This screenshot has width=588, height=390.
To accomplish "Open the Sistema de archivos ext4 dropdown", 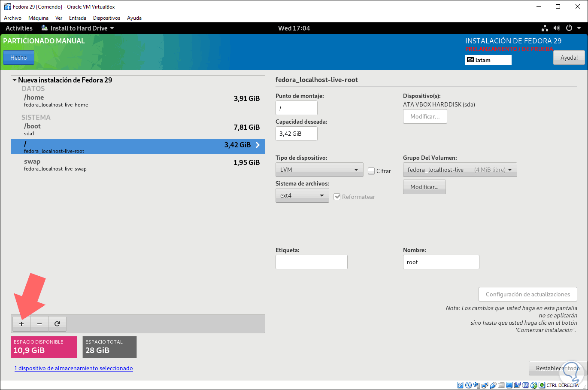I will tap(302, 195).
